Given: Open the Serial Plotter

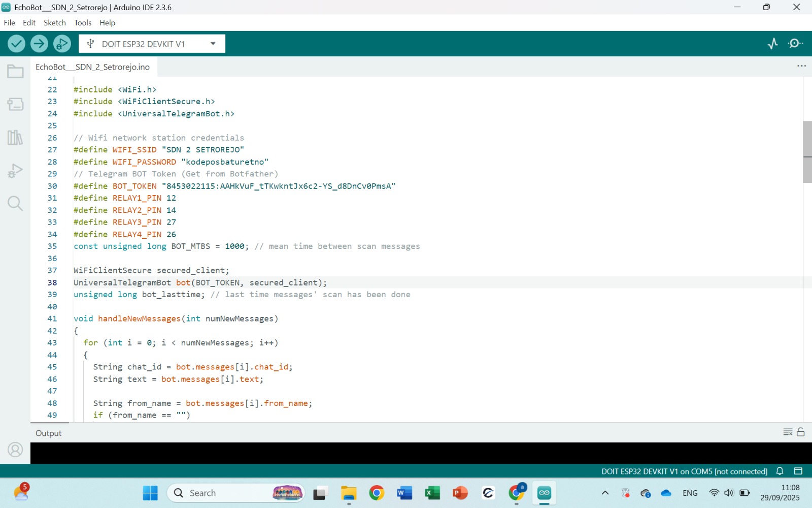Looking at the screenshot, I should click(x=772, y=44).
